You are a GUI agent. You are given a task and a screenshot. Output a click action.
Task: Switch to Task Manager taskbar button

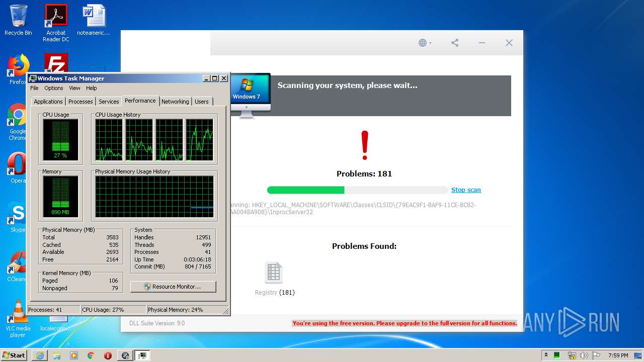(x=142, y=355)
